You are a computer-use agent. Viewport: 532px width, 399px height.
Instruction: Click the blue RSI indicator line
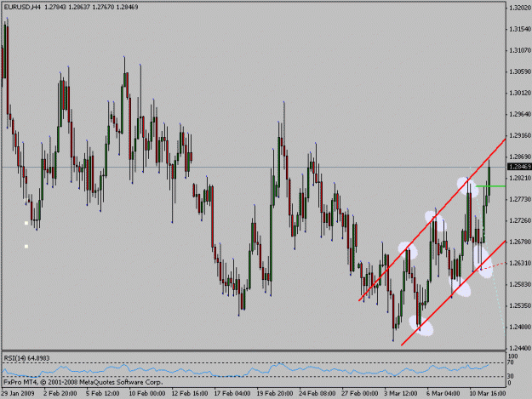[244, 371]
